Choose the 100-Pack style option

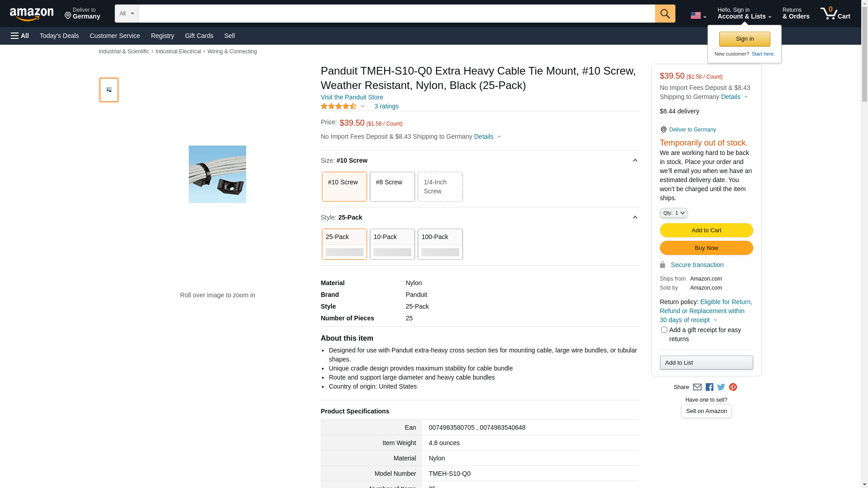[x=440, y=244]
